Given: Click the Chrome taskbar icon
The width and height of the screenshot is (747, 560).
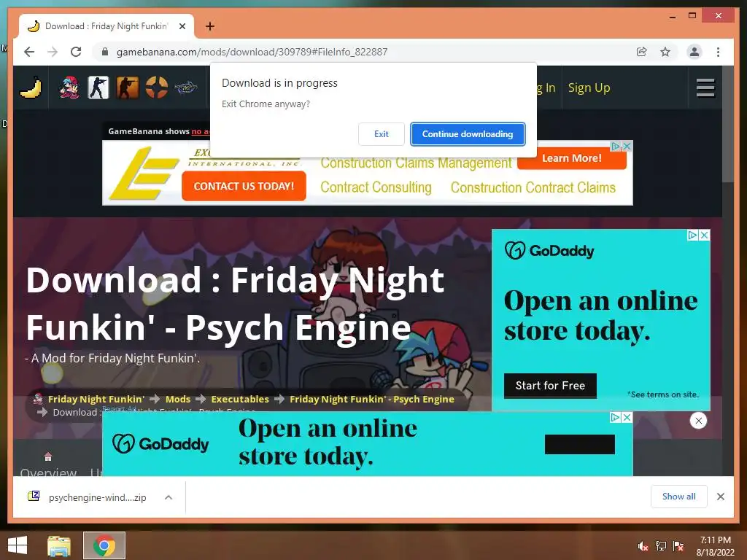Looking at the screenshot, I should (x=104, y=545).
